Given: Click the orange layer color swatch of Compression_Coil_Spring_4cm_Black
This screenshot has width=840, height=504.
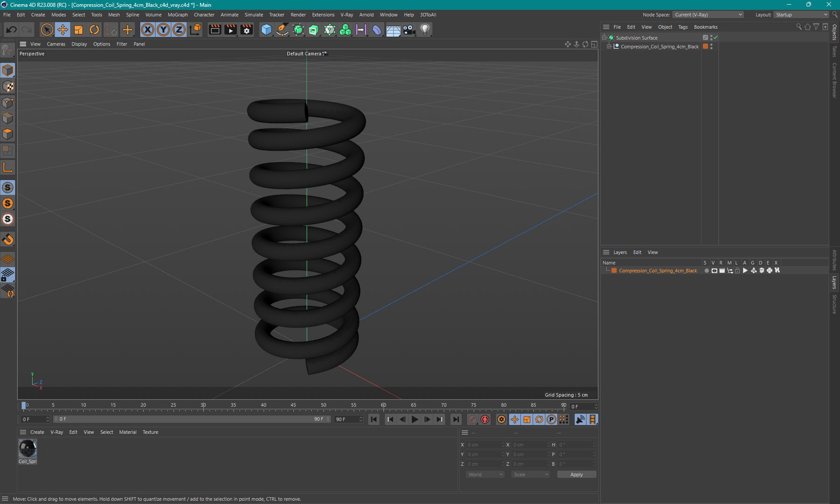Looking at the screenshot, I should coord(614,271).
